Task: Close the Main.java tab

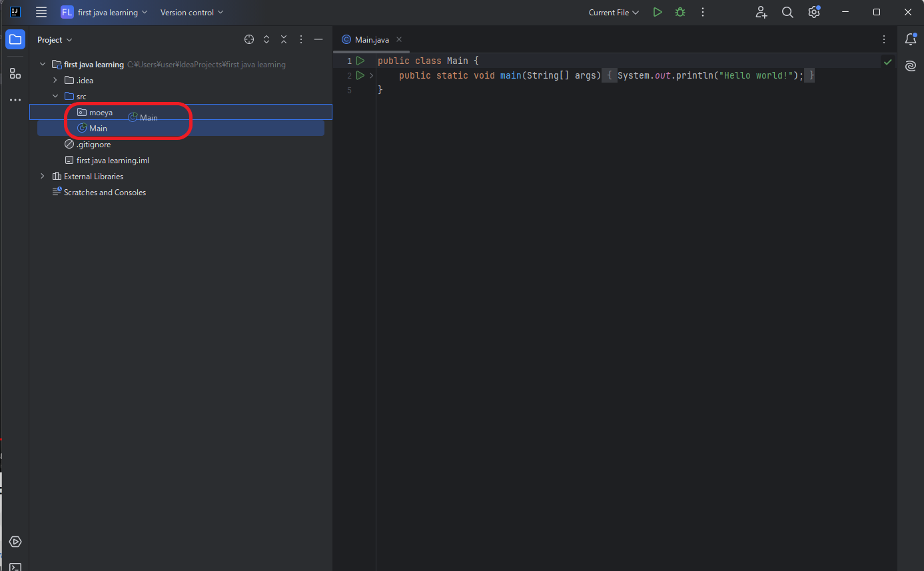Action: (x=399, y=40)
